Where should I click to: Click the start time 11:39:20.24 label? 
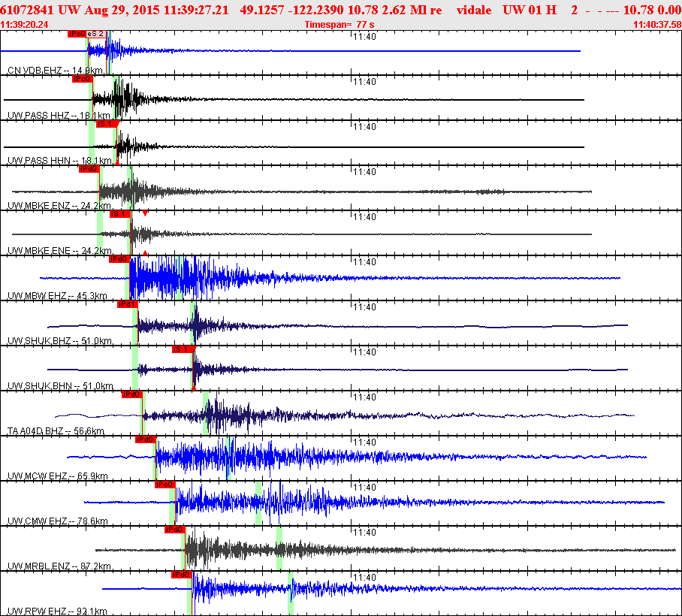point(26,24)
